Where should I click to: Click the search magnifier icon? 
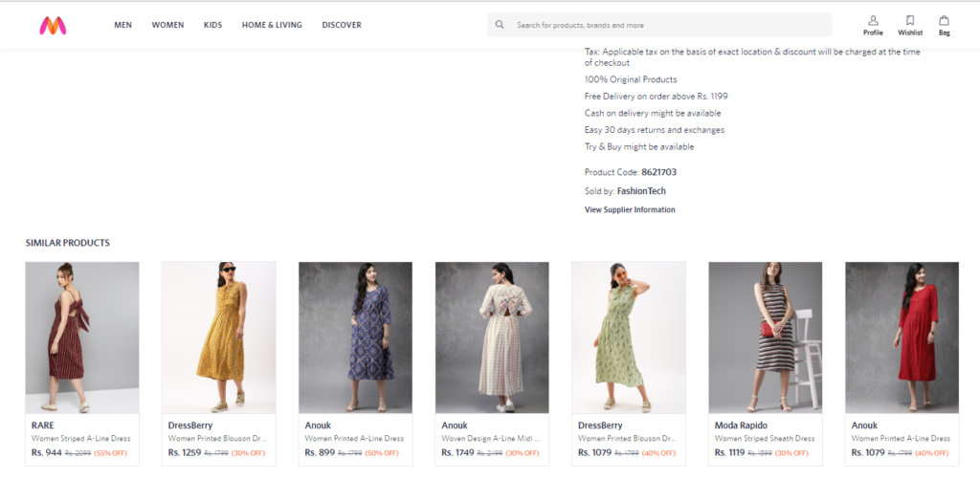click(500, 25)
